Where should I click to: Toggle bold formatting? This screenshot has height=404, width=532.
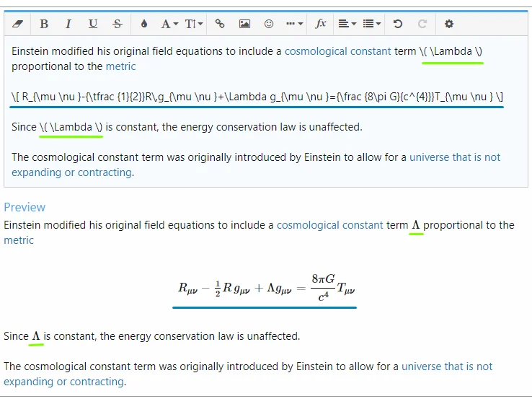(44, 24)
